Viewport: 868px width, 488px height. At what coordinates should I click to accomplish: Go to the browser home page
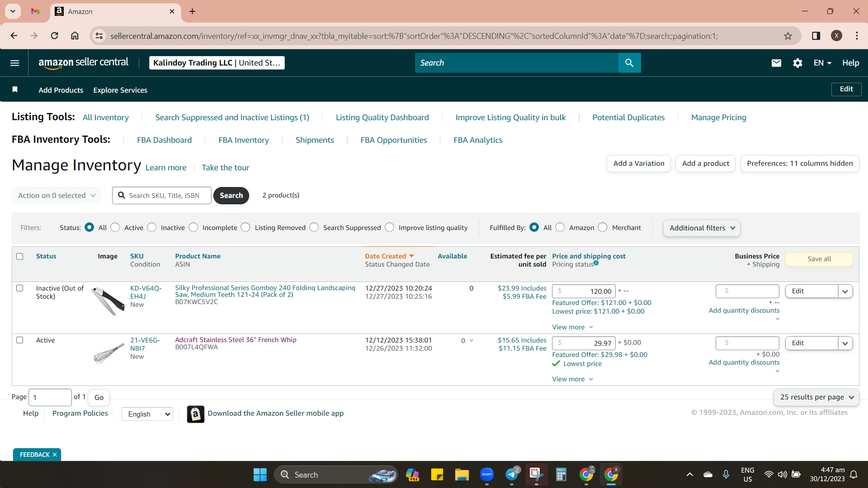tap(75, 36)
